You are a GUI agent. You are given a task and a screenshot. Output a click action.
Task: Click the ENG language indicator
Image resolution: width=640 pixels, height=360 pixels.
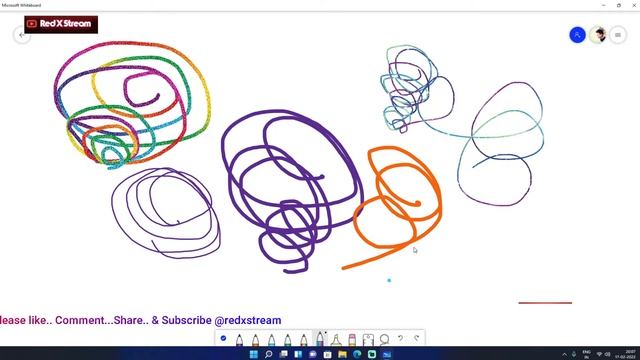(587, 354)
